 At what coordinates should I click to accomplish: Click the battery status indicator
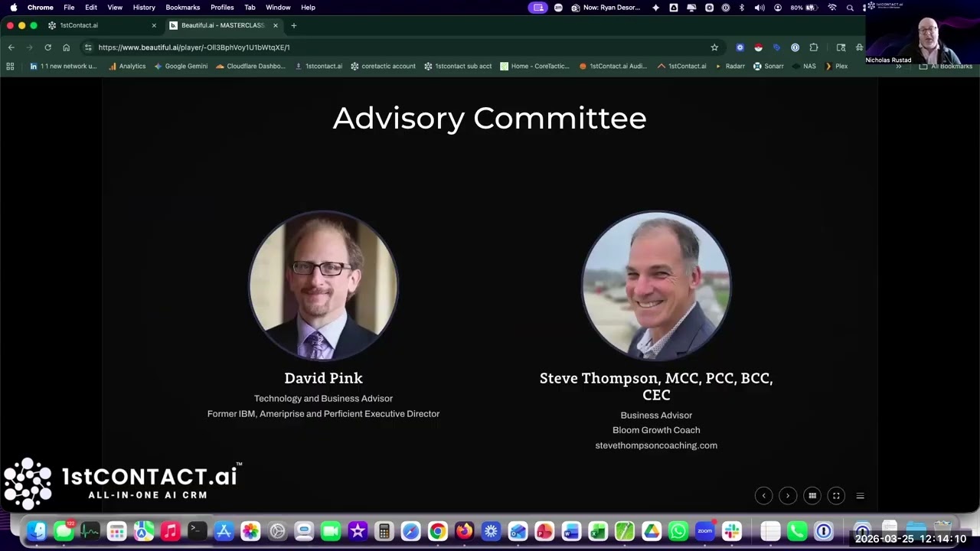click(x=805, y=8)
